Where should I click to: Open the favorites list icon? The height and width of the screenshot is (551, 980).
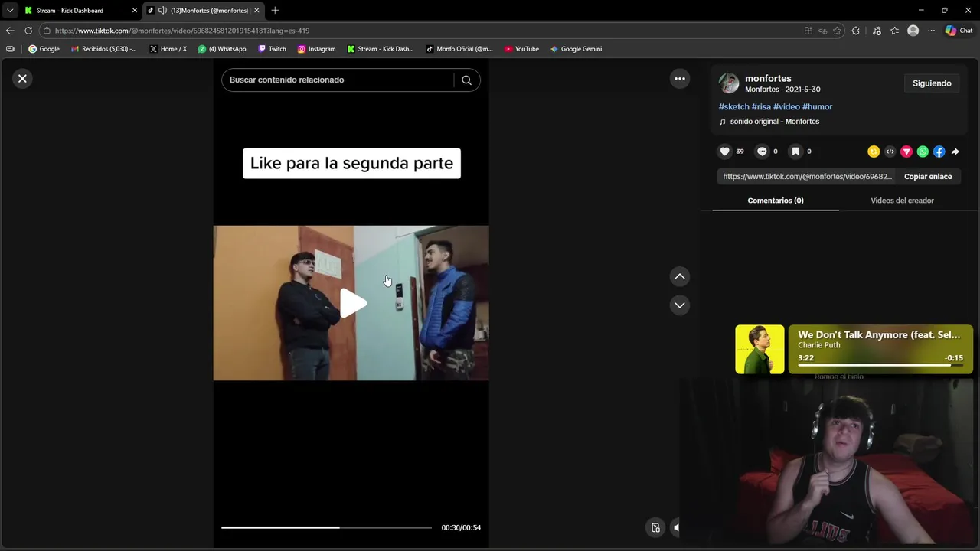pyautogui.click(x=894, y=31)
